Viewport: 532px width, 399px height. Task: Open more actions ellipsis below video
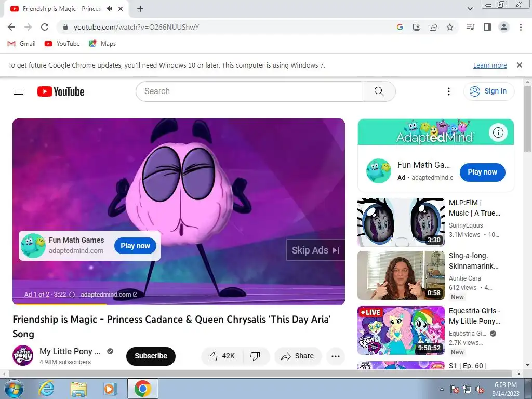tap(336, 356)
